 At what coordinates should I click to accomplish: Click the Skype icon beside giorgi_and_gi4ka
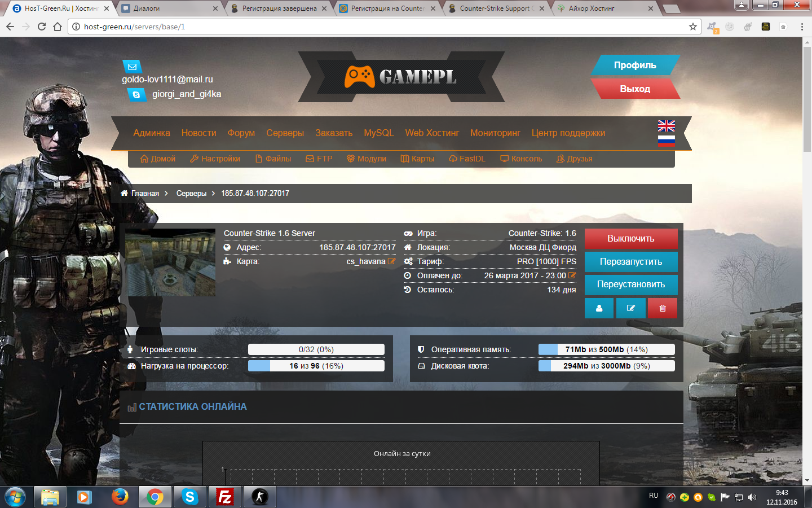coord(136,95)
